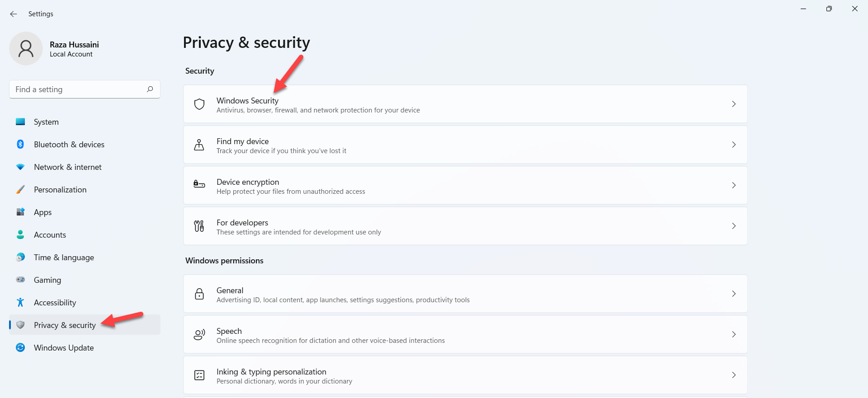The width and height of the screenshot is (868, 398).
Task: Click the Speech recognition icon
Action: (199, 335)
